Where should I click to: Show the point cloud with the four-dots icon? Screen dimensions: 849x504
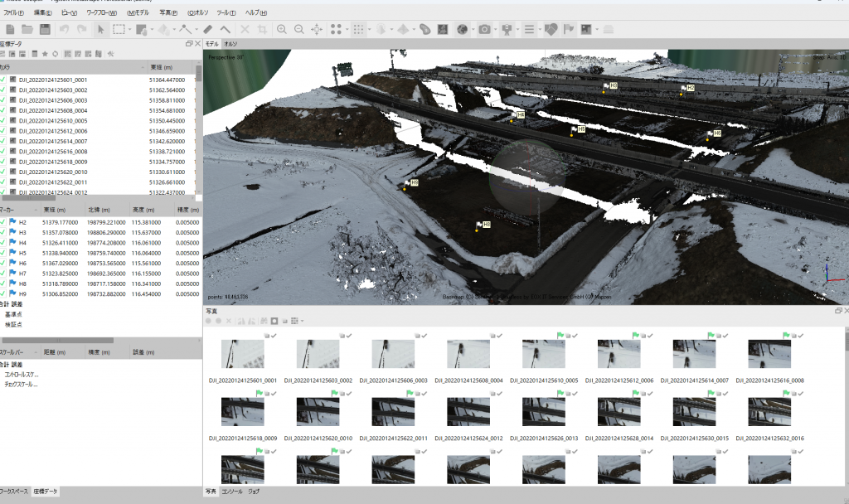(x=337, y=30)
